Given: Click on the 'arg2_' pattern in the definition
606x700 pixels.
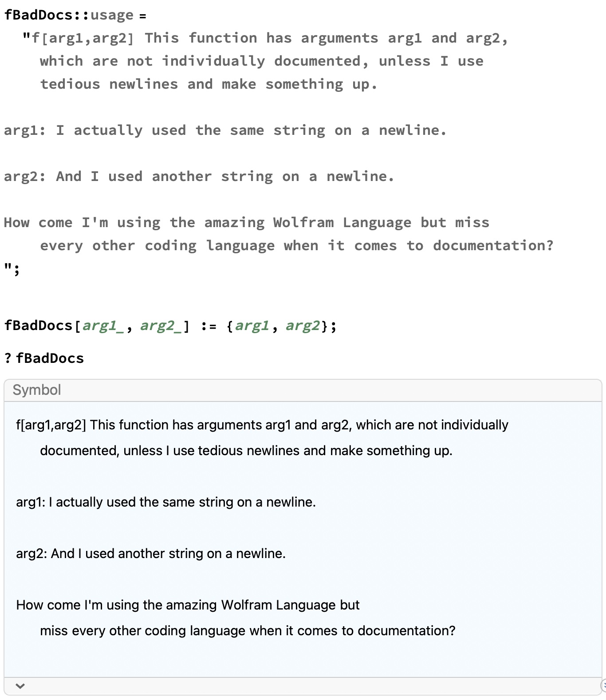Looking at the screenshot, I should [161, 326].
